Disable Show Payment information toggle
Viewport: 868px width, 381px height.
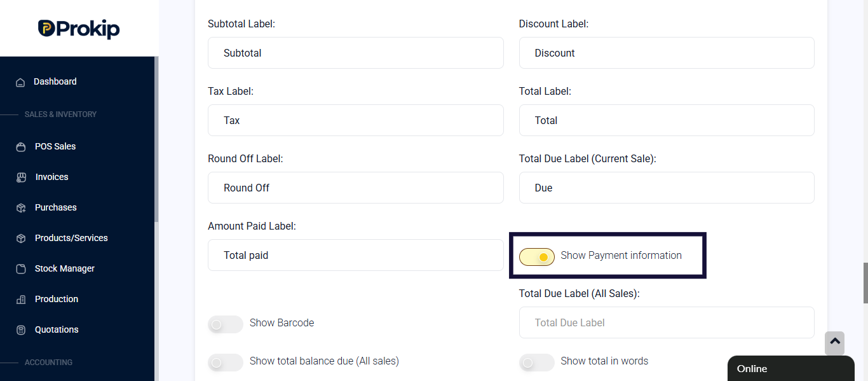(537, 256)
